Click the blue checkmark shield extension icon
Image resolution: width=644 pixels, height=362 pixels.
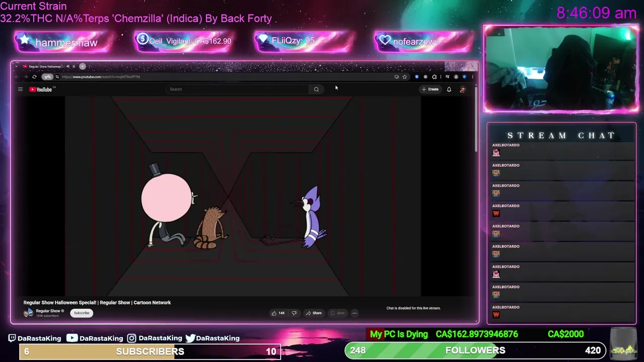click(x=464, y=77)
